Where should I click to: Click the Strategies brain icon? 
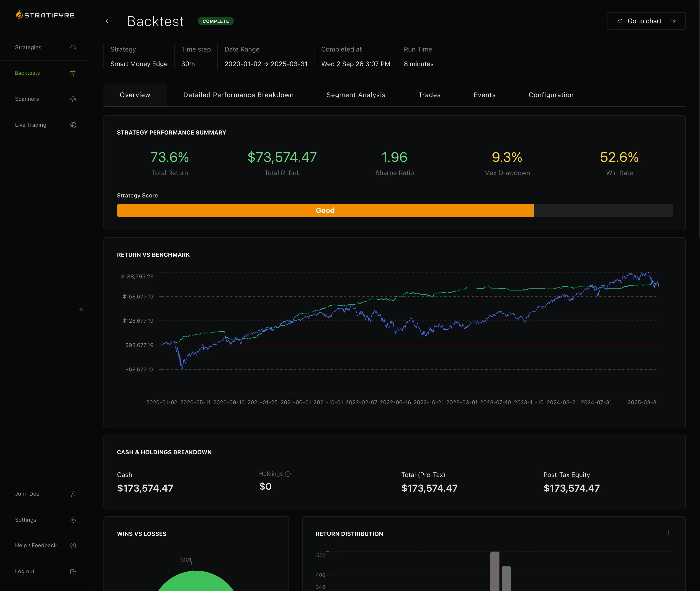coord(73,48)
